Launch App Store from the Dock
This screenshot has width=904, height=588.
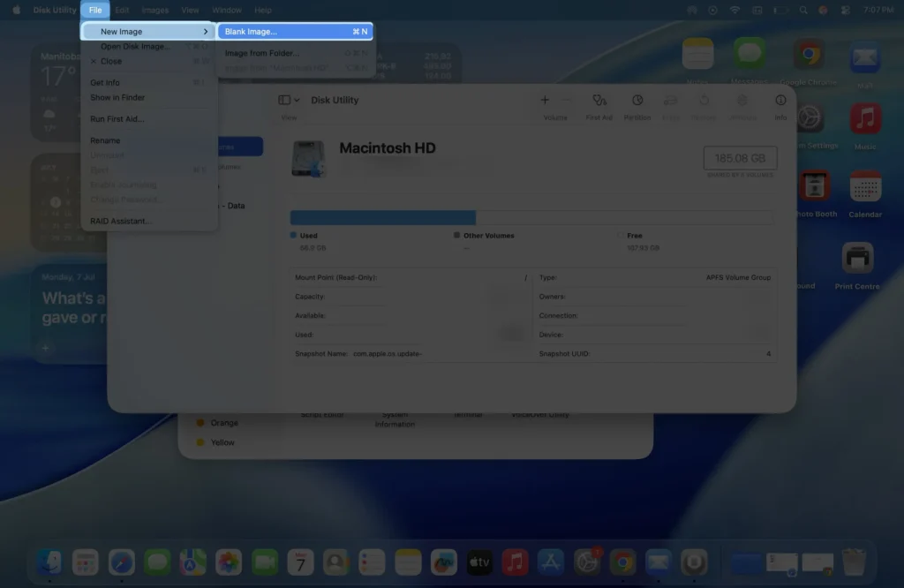pyautogui.click(x=550, y=561)
